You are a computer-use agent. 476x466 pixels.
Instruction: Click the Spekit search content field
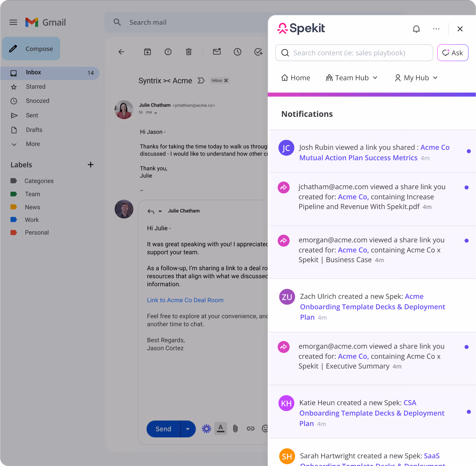click(354, 53)
